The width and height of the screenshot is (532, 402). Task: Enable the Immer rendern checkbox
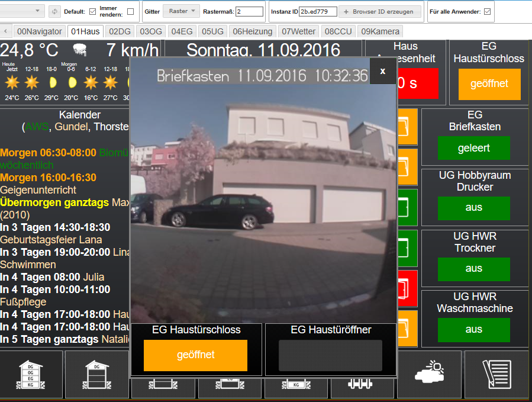coord(130,11)
